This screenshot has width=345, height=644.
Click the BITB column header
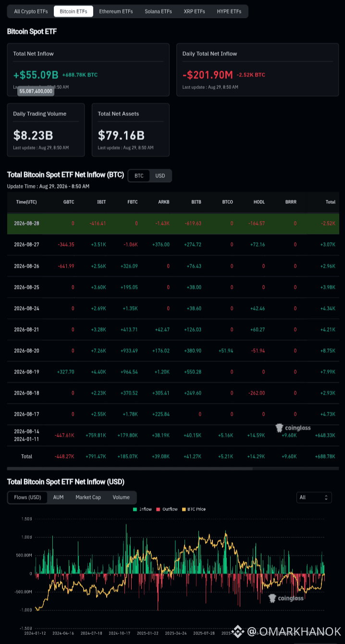pyautogui.click(x=196, y=202)
